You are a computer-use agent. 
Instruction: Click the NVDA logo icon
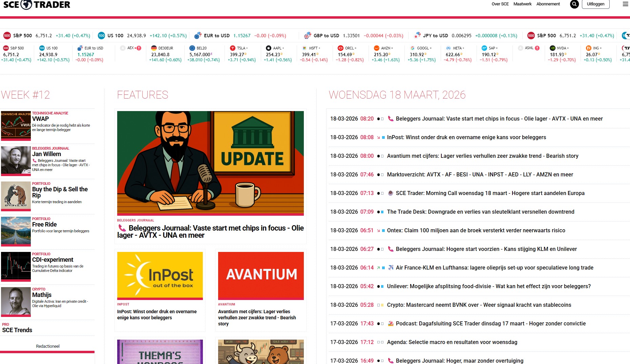click(552, 48)
